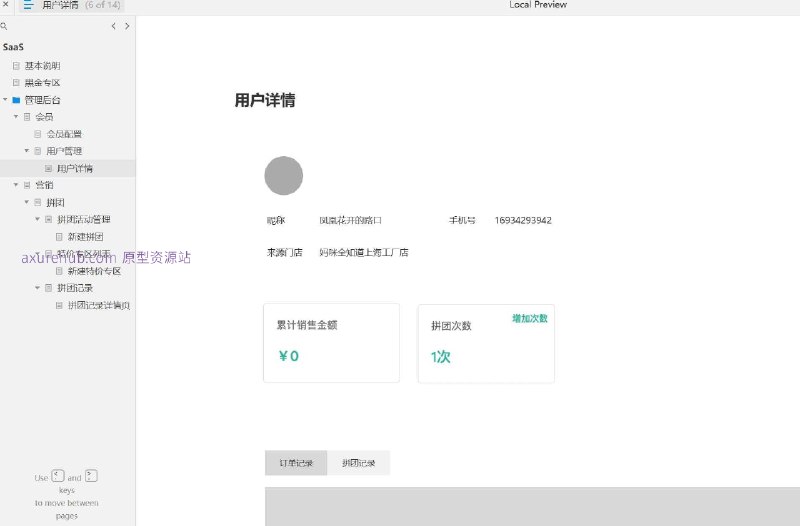Open the 新建特价专区 page
This screenshot has height=526, width=800.
94,271
